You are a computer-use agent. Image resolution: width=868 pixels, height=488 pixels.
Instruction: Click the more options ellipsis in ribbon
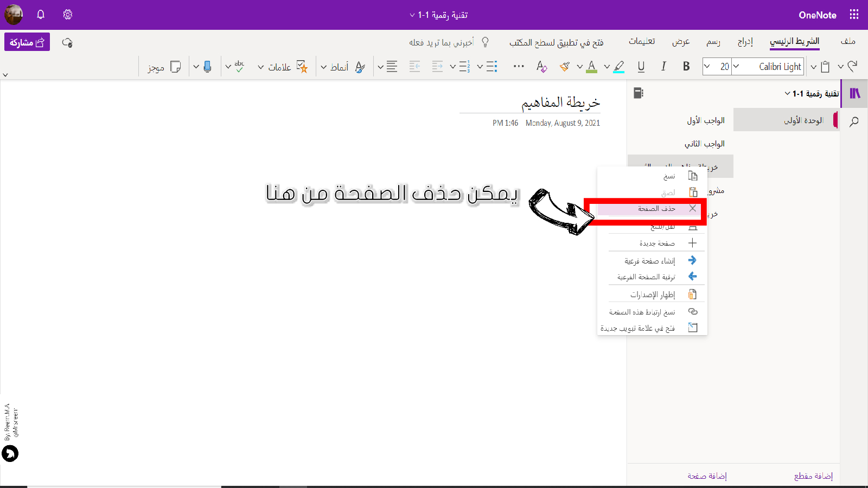pyautogui.click(x=519, y=67)
